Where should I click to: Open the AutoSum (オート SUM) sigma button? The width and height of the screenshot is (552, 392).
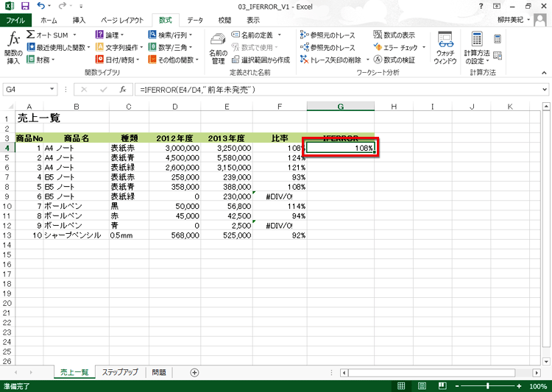[x=51, y=35]
